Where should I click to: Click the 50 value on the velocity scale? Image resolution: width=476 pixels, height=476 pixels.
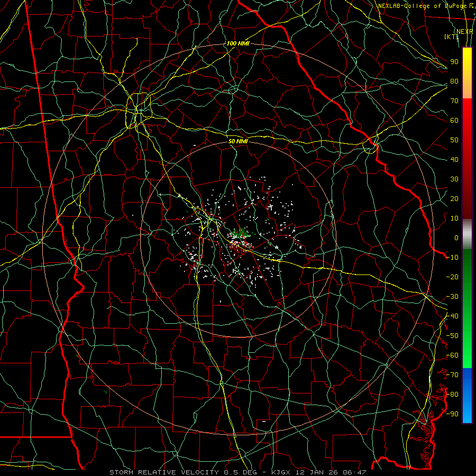point(454,140)
